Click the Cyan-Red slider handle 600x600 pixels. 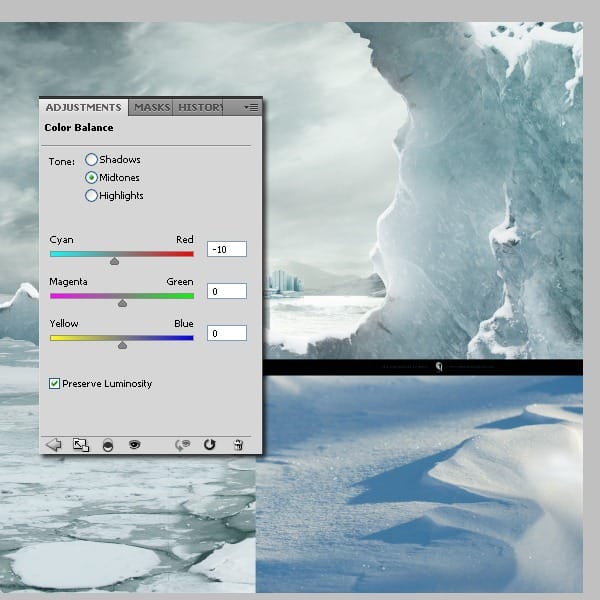114,260
